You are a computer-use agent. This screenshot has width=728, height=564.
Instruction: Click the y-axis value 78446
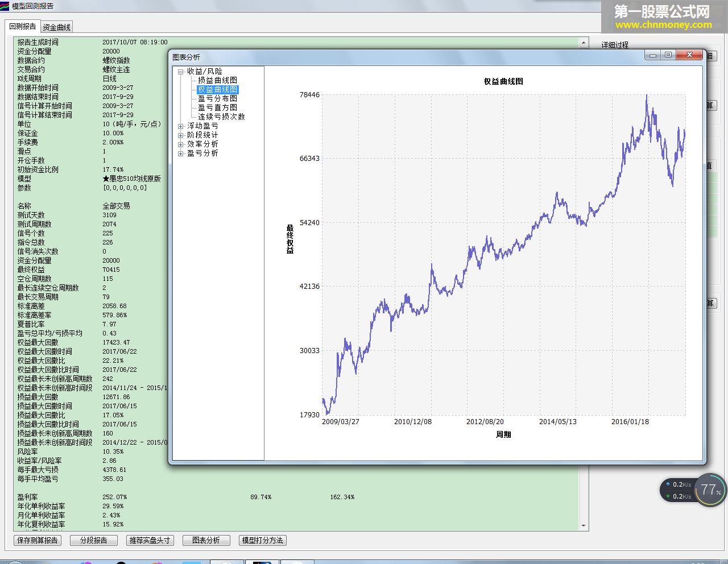309,94
